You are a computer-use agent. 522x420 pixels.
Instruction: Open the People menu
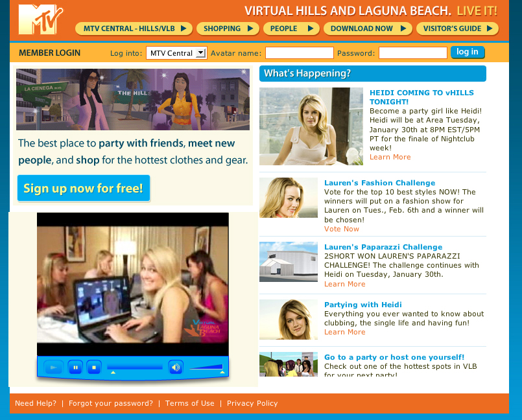291,29
